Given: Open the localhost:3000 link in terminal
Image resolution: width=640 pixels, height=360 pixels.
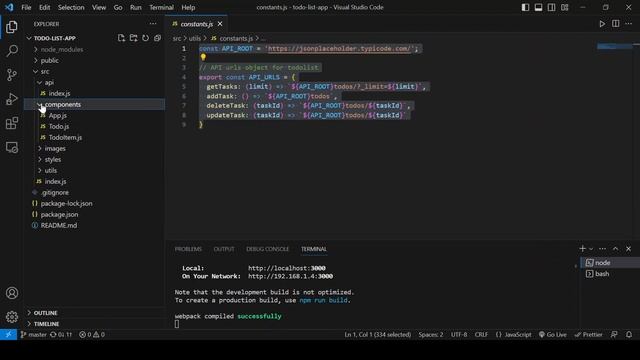Looking at the screenshot, I should tap(287, 268).
